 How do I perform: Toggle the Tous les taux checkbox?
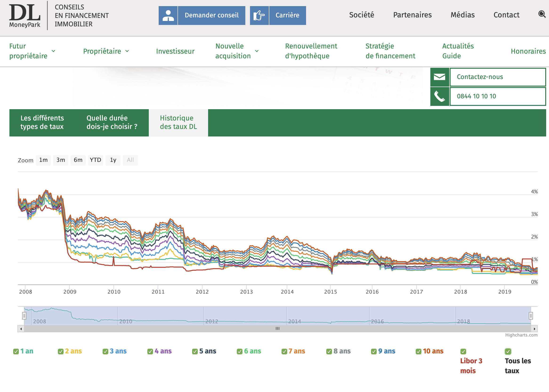(508, 352)
